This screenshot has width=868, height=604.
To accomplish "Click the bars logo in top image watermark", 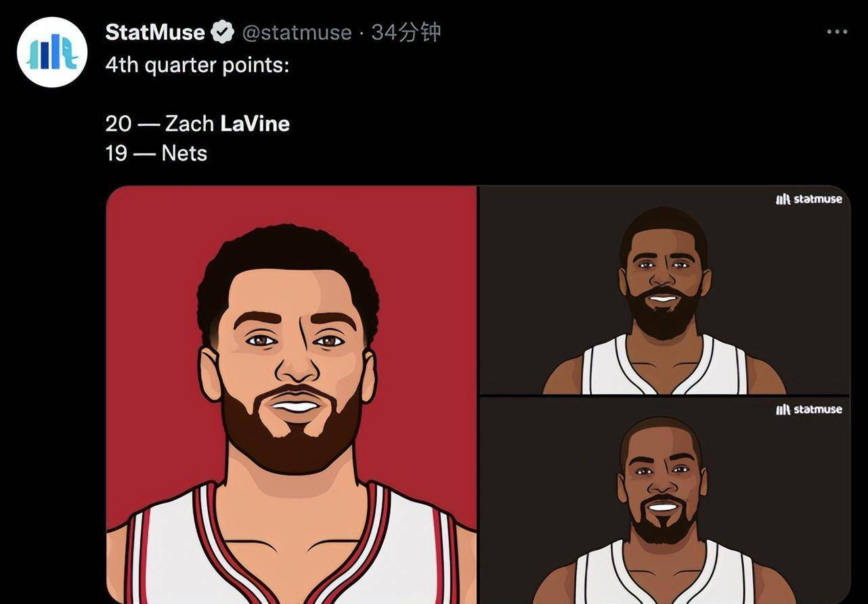I will [783, 199].
